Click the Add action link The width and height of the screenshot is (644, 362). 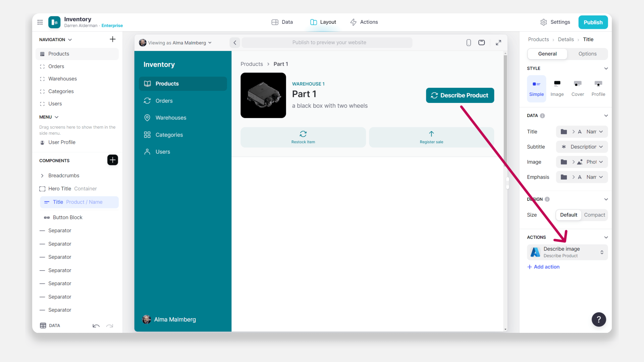point(543,267)
